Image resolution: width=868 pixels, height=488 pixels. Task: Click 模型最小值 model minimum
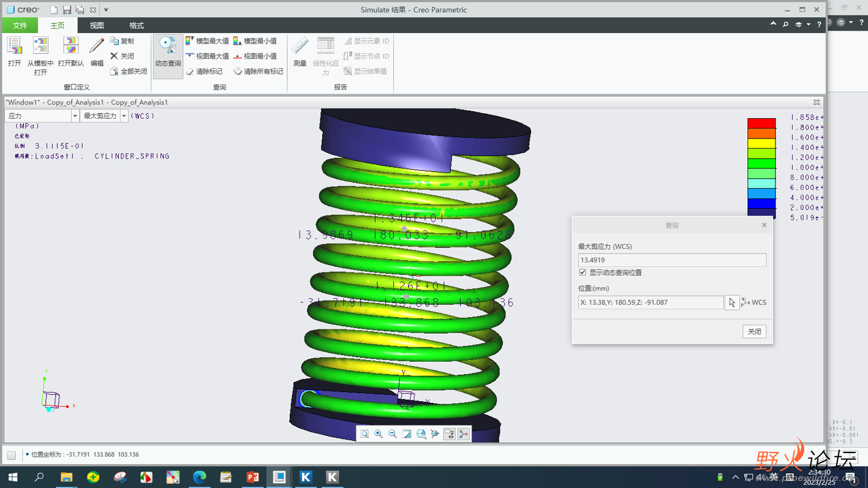(x=255, y=41)
